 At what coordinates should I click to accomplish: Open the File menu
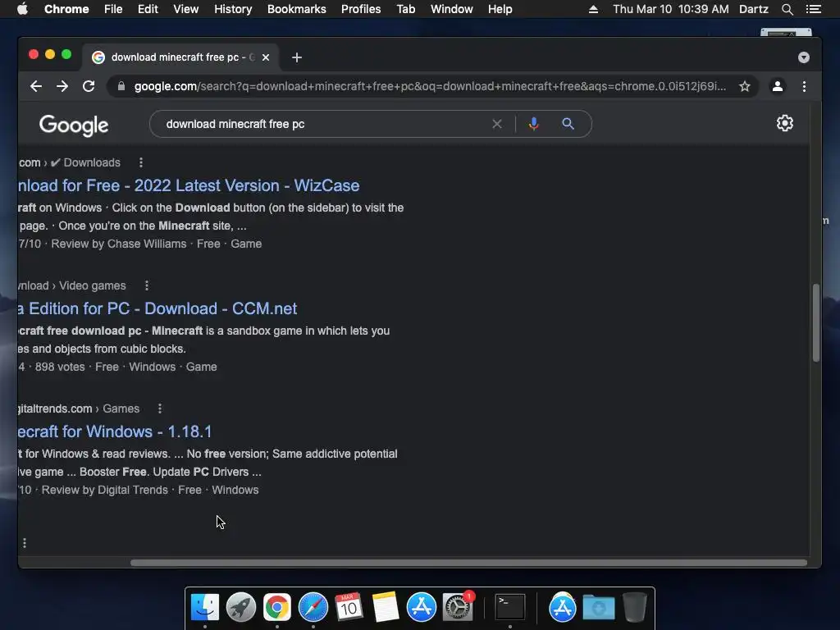click(x=113, y=9)
